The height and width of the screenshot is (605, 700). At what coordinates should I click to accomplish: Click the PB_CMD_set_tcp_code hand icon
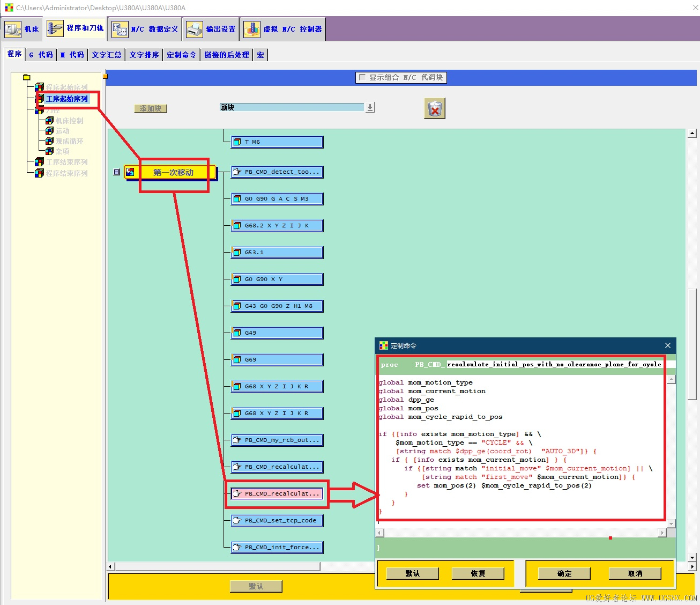237,521
